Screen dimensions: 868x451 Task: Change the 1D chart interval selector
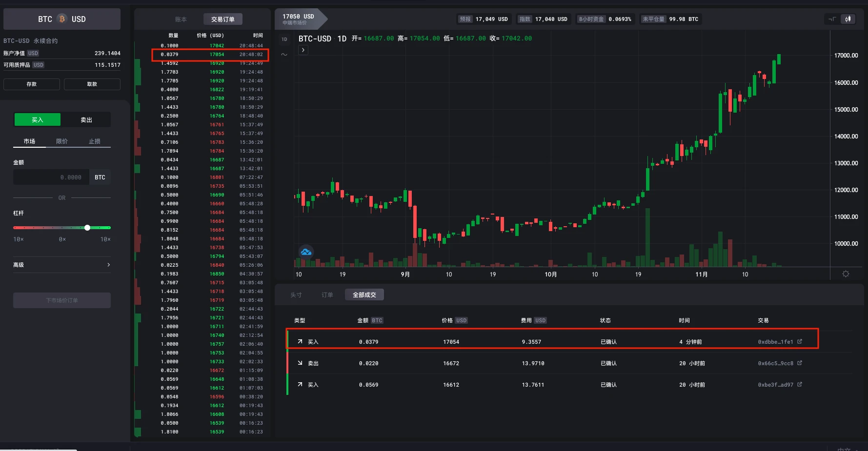click(x=284, y=39)
